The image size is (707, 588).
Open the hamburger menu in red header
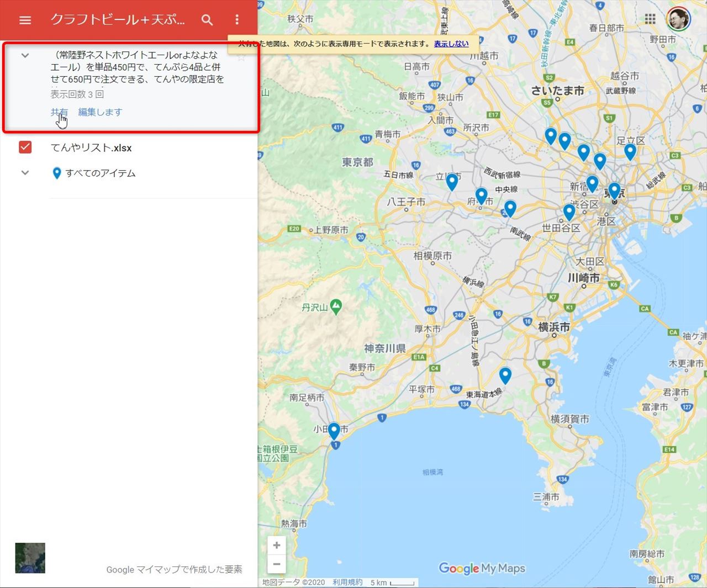pyautogui.click(x=25, y=20)
